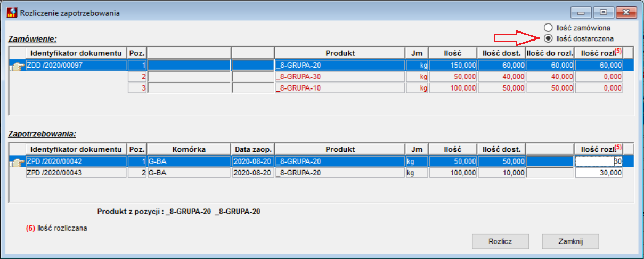The height and width of the screenshot is (259, 644).
Task: Click the 40,000 'Ilość dost.' cell of _8-GRUPA-30
Action: pos(501,77)
